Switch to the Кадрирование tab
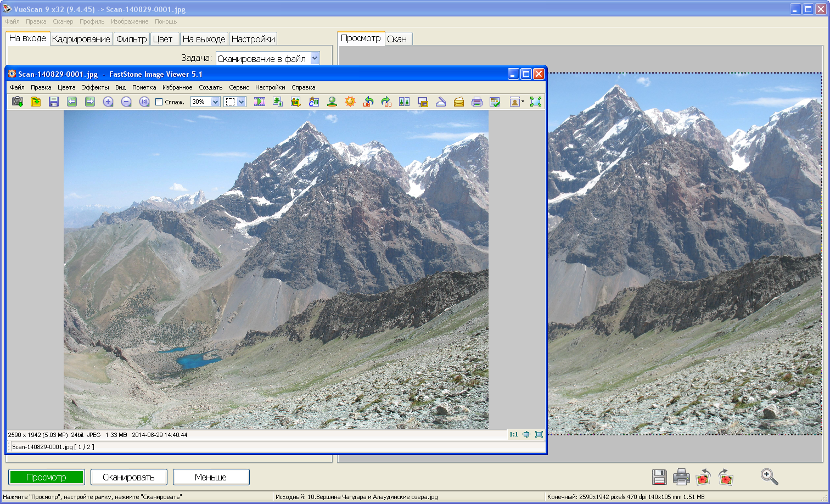This screenshot has width=830, height=504. pos(81,39)
